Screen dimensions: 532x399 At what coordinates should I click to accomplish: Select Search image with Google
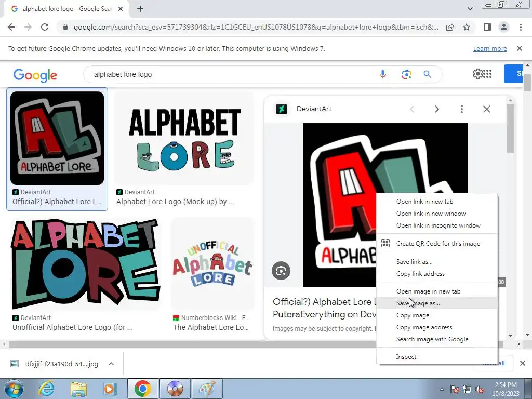[x=437, y=339]
